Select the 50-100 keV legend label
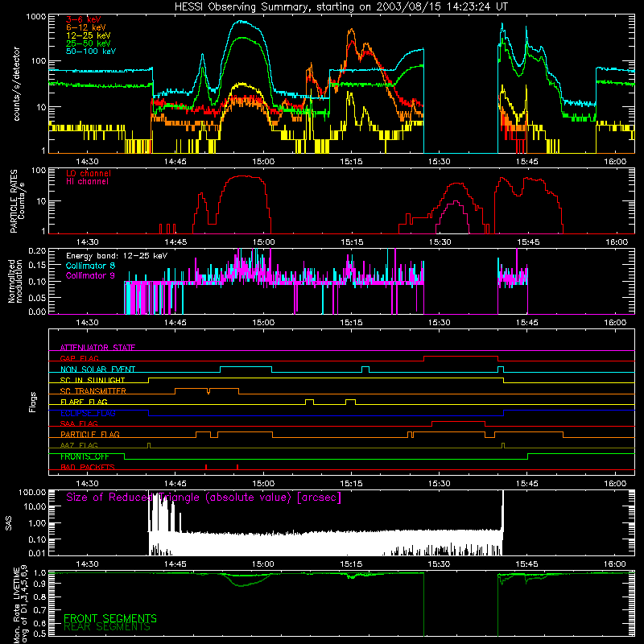The height and width of the screenshot is (644, 644). coord(91,51)
